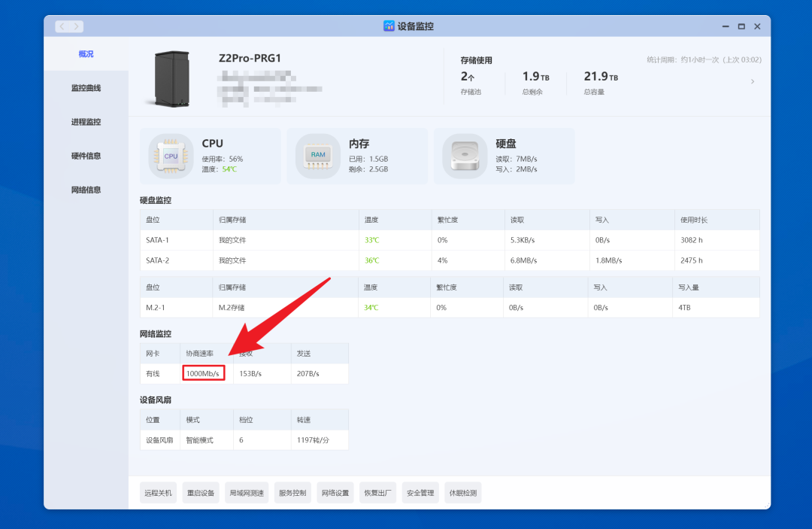Click the SATA-2 disk slot cell
This screenshot has height=529, width=812.
[177, 260]
